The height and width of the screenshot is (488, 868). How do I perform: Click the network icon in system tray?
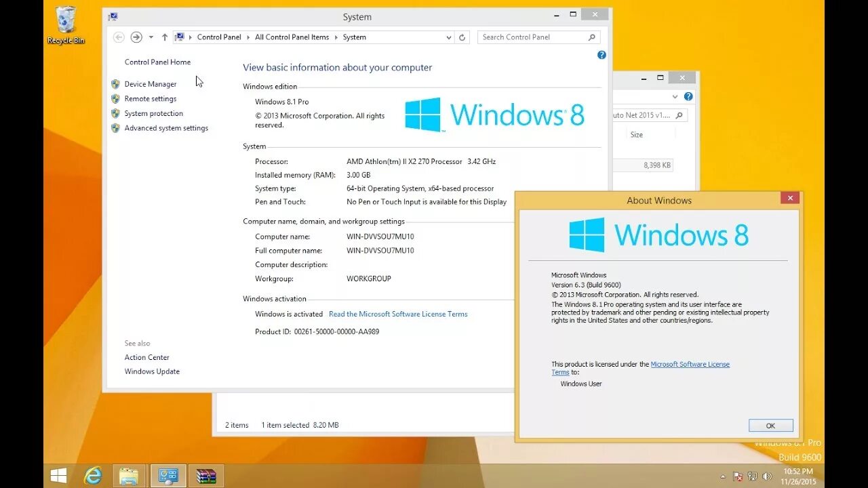pyautogui.click(x=752, y=476)
